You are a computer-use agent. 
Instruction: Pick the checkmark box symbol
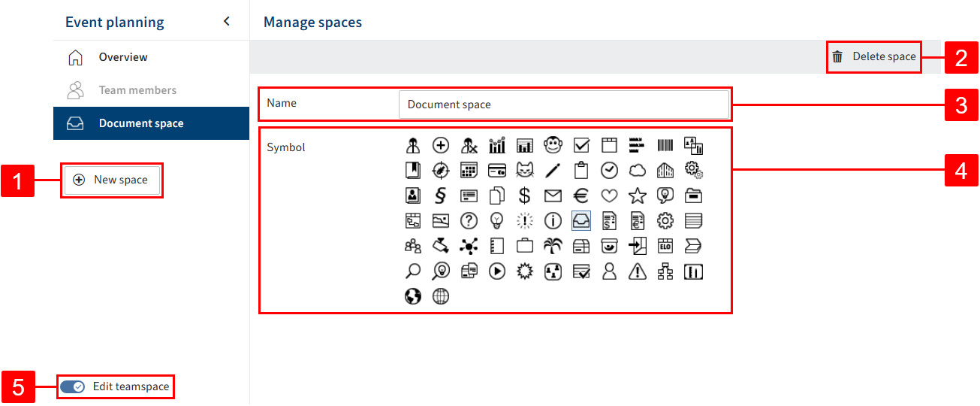[x=581, y=145]
